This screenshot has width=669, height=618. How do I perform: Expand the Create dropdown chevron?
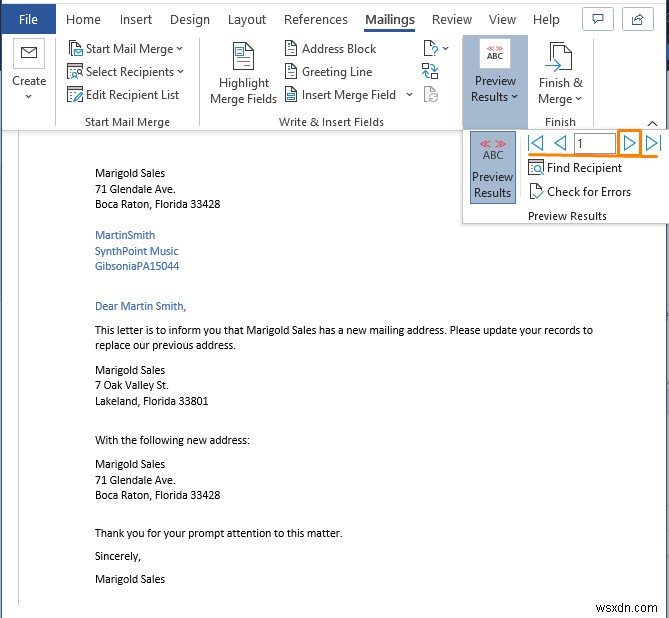pos(28,96)
